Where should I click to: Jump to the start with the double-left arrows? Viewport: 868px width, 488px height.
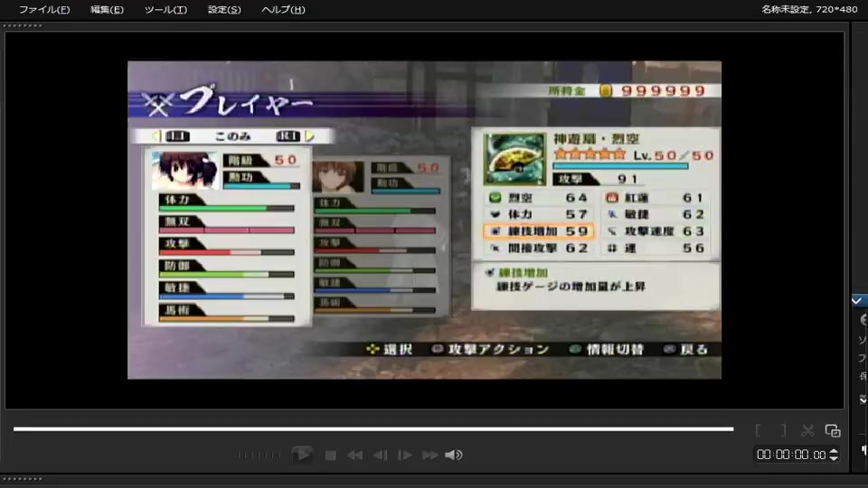click(x=354, y=455)
